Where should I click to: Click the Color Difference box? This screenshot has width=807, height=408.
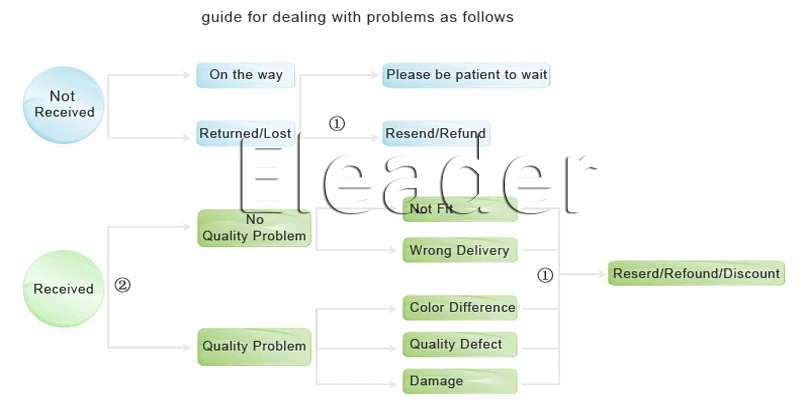point(461,307)
